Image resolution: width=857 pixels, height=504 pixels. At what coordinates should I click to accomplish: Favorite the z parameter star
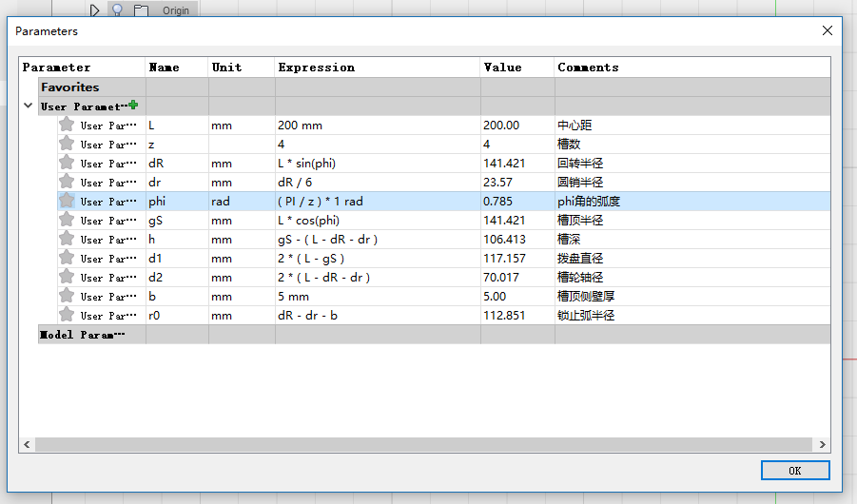click(67, 144)
